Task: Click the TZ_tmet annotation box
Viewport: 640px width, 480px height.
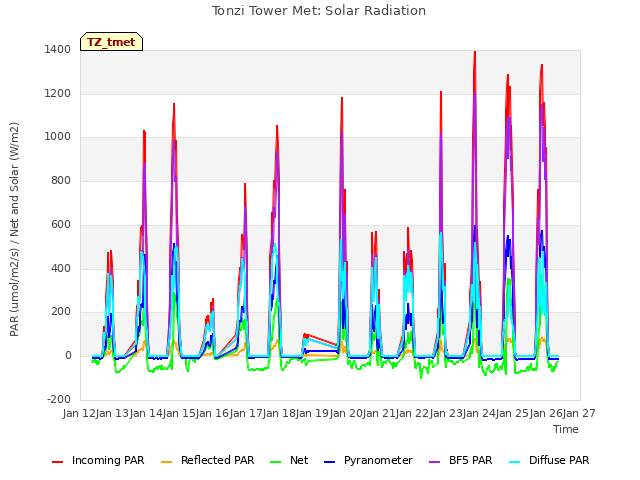Action: click(x=111, y=42)
